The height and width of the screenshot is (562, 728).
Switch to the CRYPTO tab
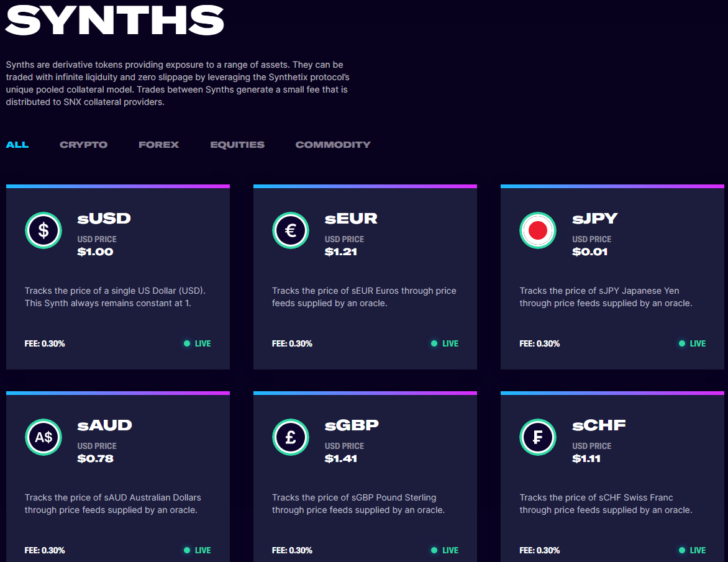point(83,145)
